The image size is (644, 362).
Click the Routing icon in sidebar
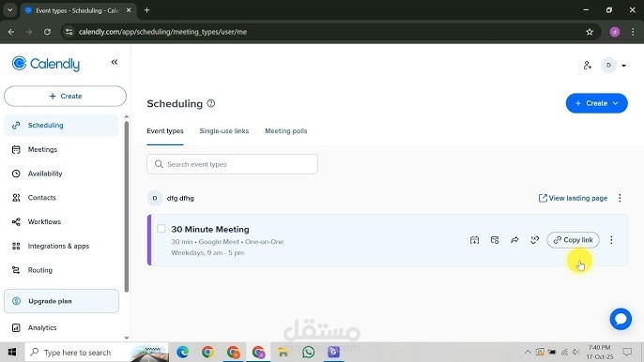pyautogui.click(x=16, y=270)
